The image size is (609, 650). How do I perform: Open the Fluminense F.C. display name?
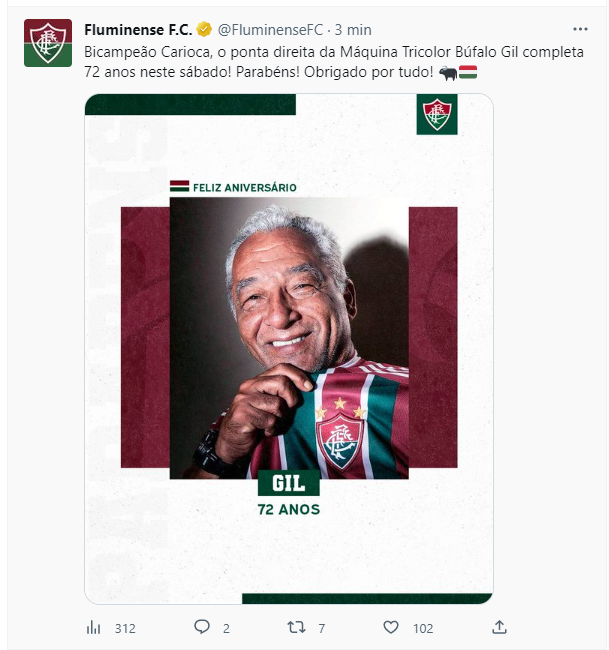click(x=138, y=30)
